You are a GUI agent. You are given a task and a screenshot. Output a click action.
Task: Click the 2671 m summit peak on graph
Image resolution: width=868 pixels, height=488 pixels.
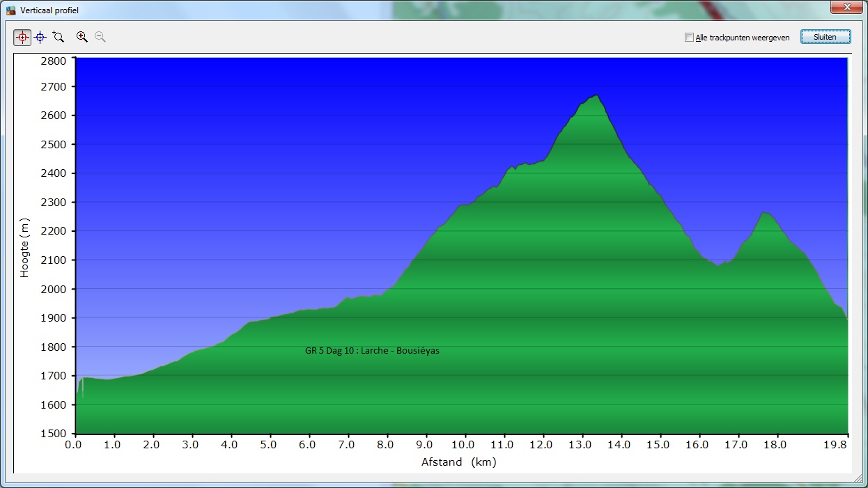coord(596,95)
